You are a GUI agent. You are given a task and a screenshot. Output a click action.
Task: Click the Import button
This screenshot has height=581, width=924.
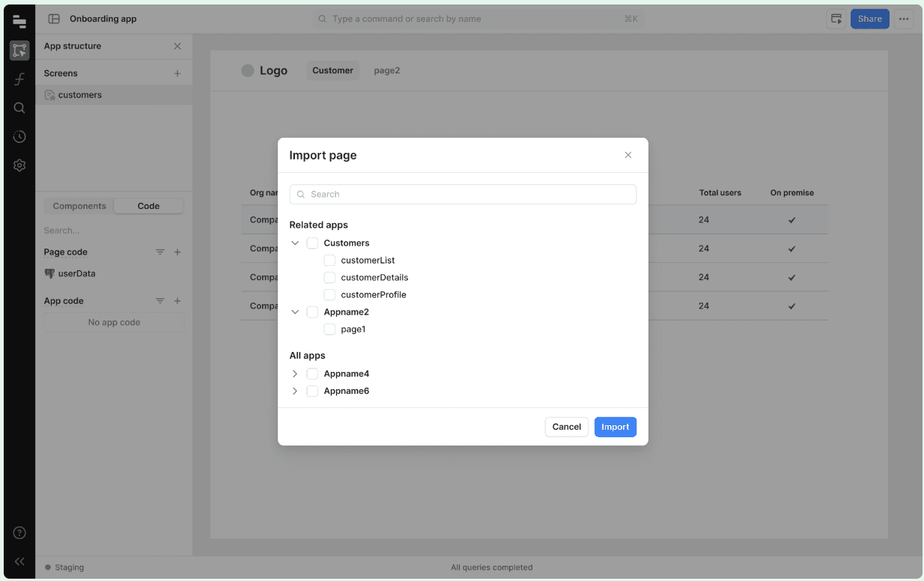tap(615, 426)
